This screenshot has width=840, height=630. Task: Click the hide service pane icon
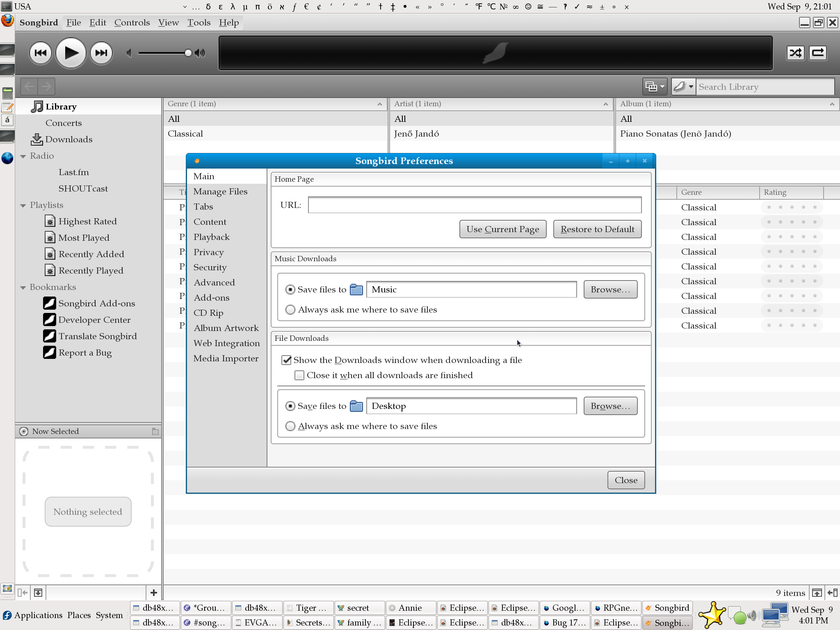23,593
